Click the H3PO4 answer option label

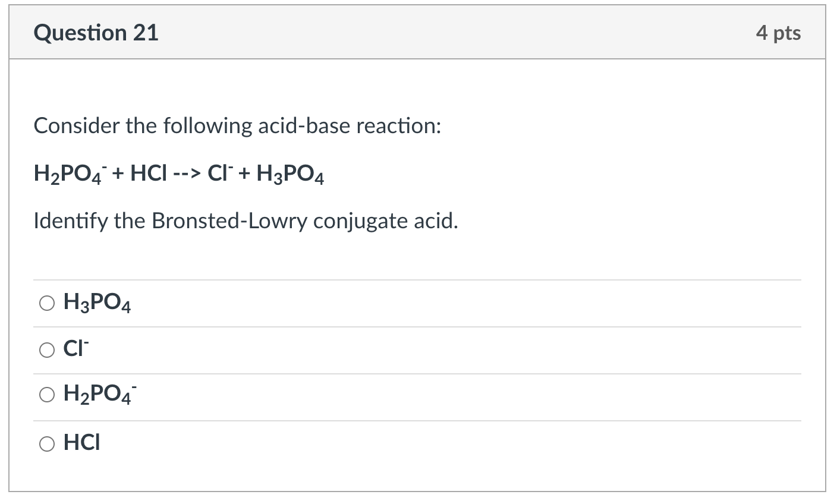pos(97,304)
